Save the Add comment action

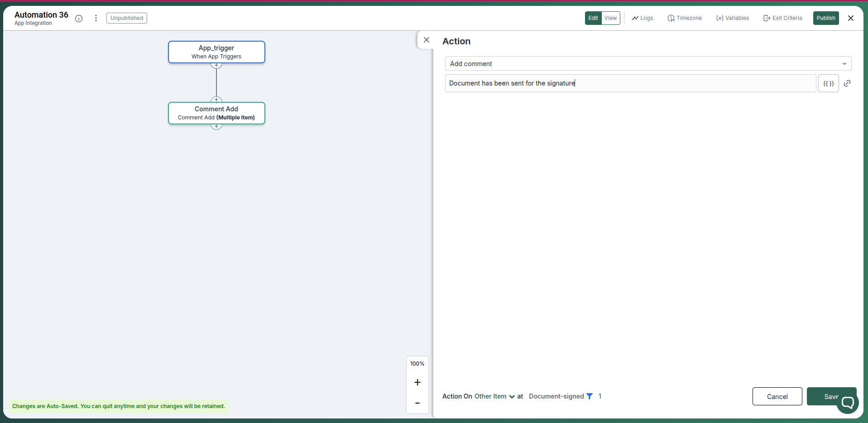pyautogui.click(x=831, y=396)
